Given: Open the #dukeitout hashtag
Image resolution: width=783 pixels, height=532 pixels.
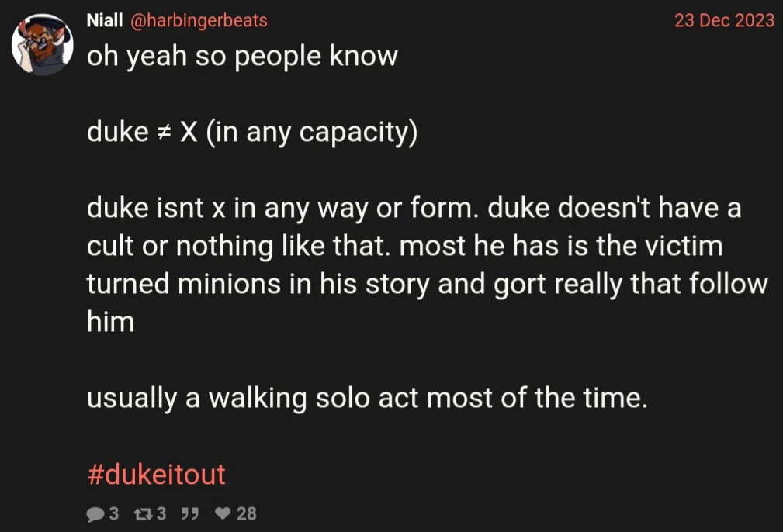Looking at the screenshot, I should point(156,474).
